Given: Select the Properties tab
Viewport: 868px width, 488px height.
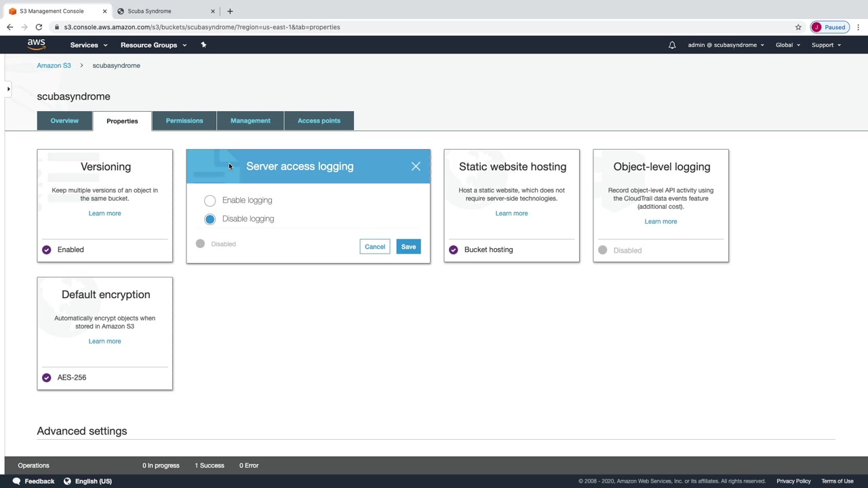Looking at the screenshot, I should pos(122,121).
